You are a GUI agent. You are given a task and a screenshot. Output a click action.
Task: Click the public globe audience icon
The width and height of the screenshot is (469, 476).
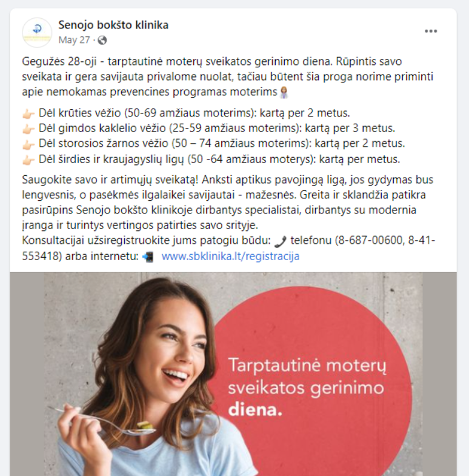(x=102, y=40)
